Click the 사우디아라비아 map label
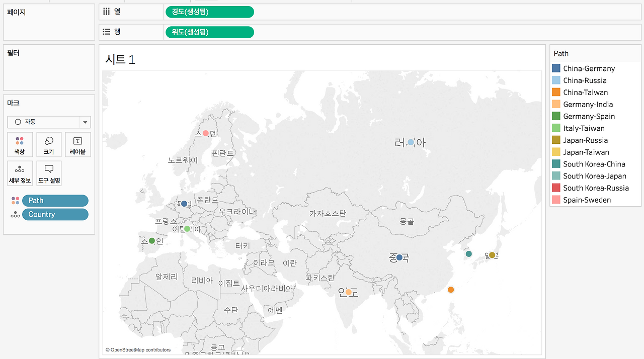644x359 pixels. [x=267, y=288]
